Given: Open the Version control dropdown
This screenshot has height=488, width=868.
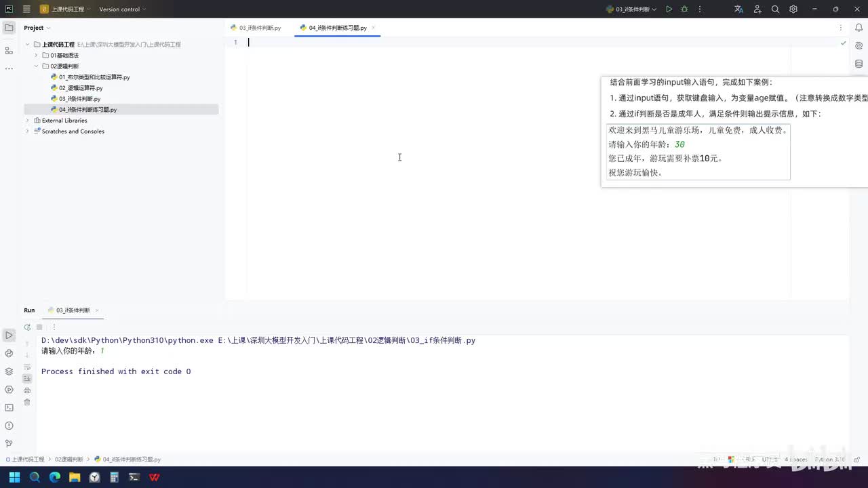Looking at the screenshot, I should click(122, 9).
